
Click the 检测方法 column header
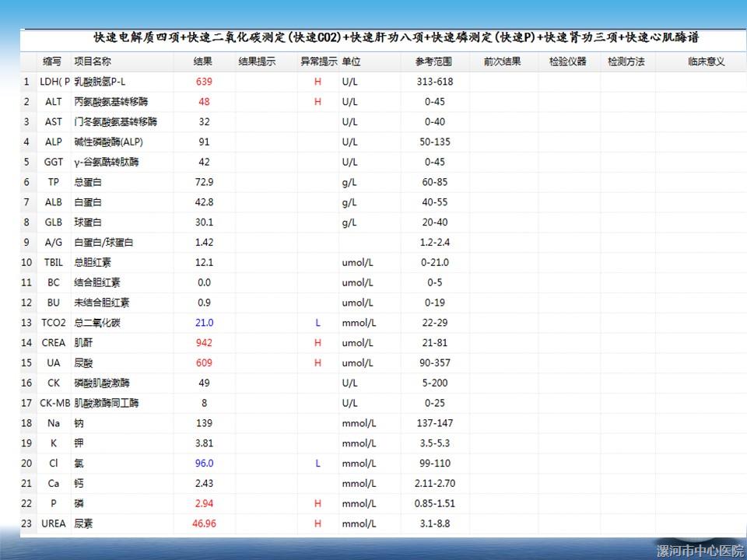tap(626, 61)
